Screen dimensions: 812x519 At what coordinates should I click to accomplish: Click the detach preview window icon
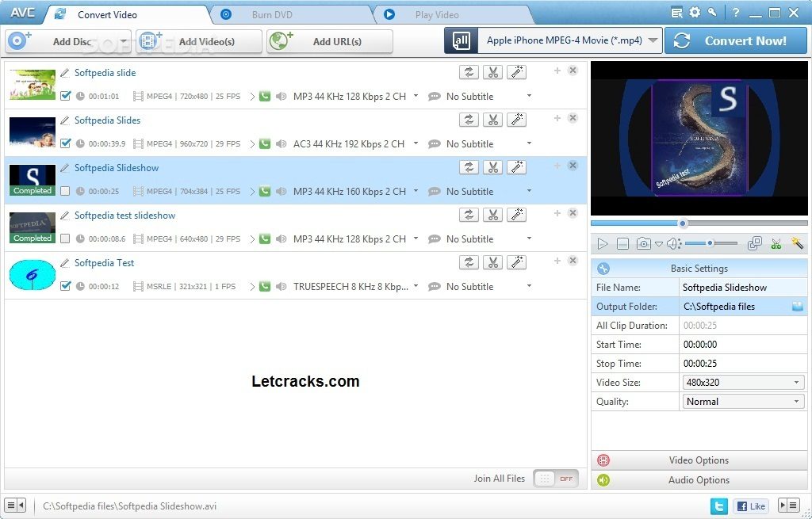[x=755, y=244]
